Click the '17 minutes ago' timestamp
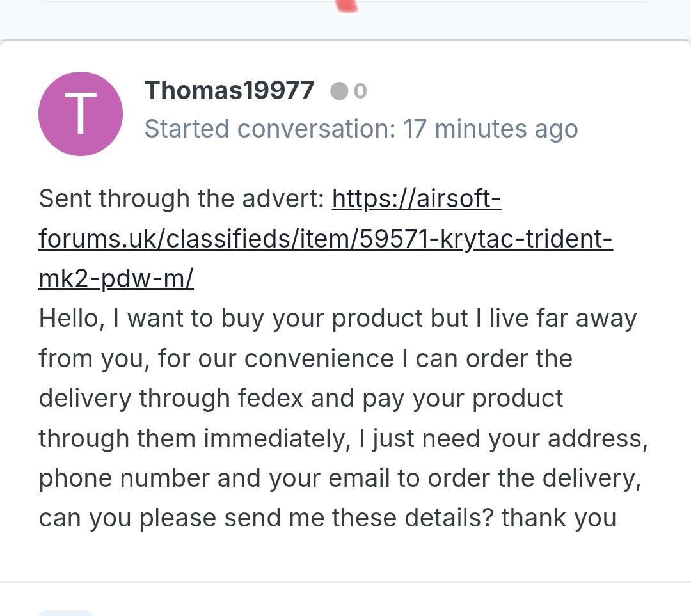 490,129
